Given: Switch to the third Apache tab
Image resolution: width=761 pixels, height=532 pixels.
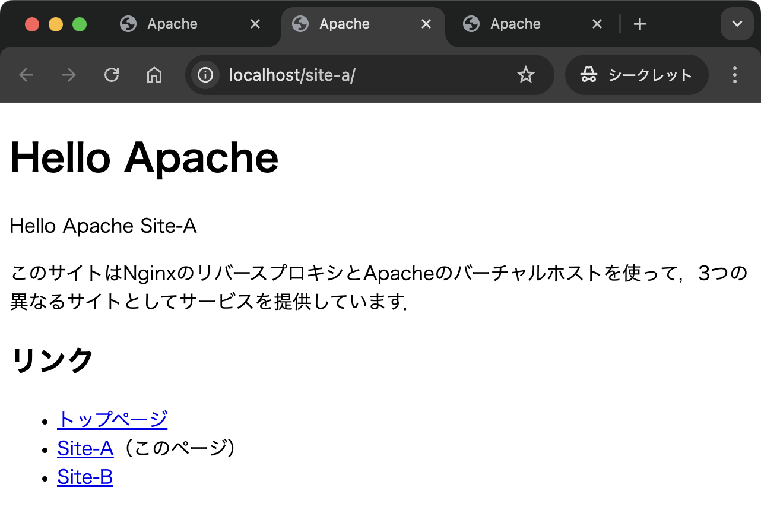Looking at the screenshot, I should click(x=515, y=24).
